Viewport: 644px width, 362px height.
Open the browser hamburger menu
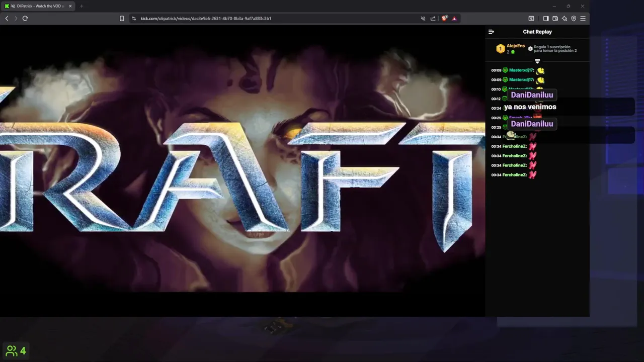(583, 18)
